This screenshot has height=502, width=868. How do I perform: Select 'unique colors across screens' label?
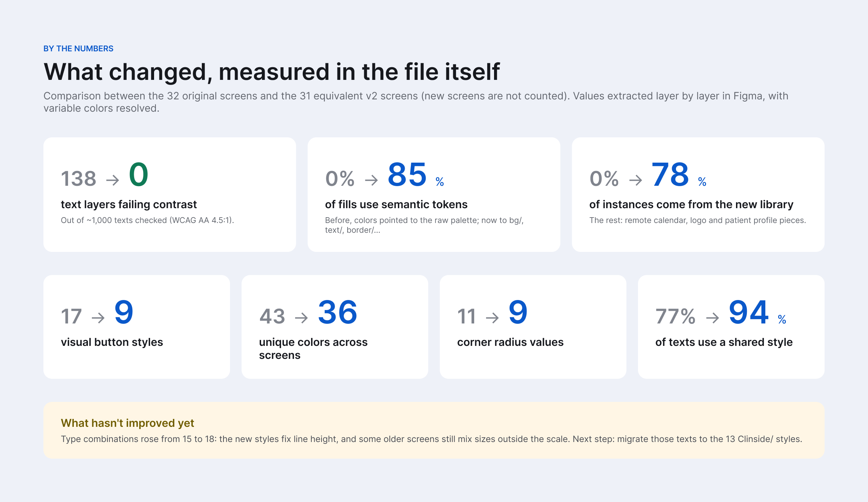point(313,349)
